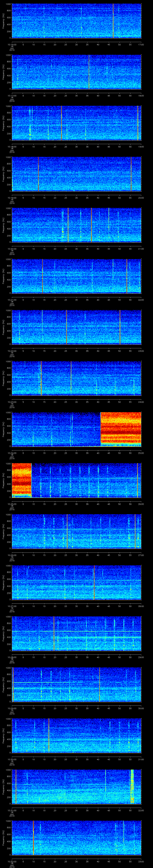This screenshot has height=868, width=153.
Task: Click the 25:00 end time label
Action: click(141, 453)
